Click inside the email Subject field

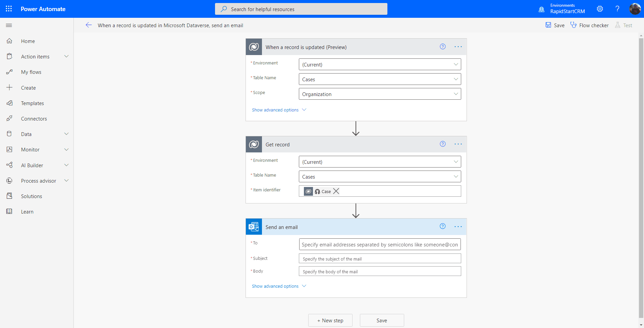point(379,258)
